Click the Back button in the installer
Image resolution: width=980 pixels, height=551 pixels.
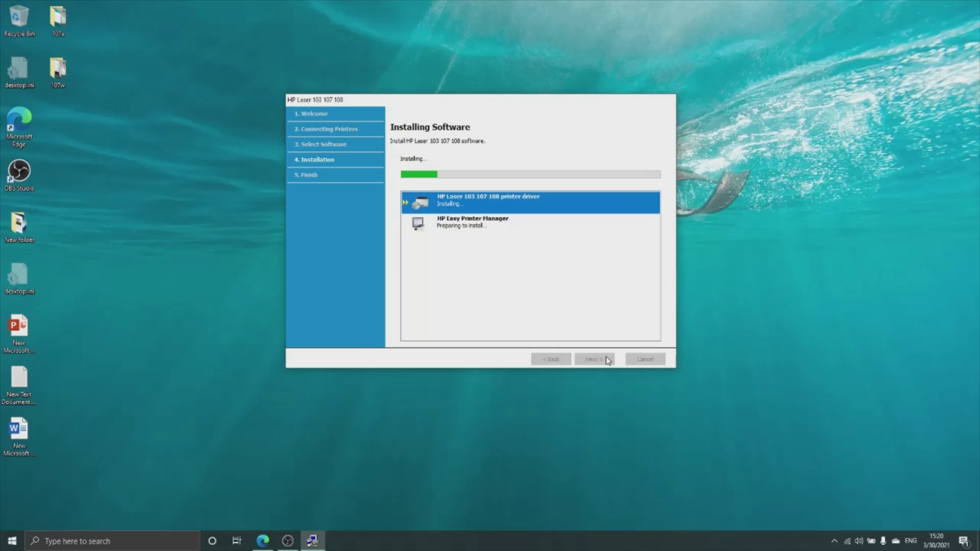coord(551,359)
